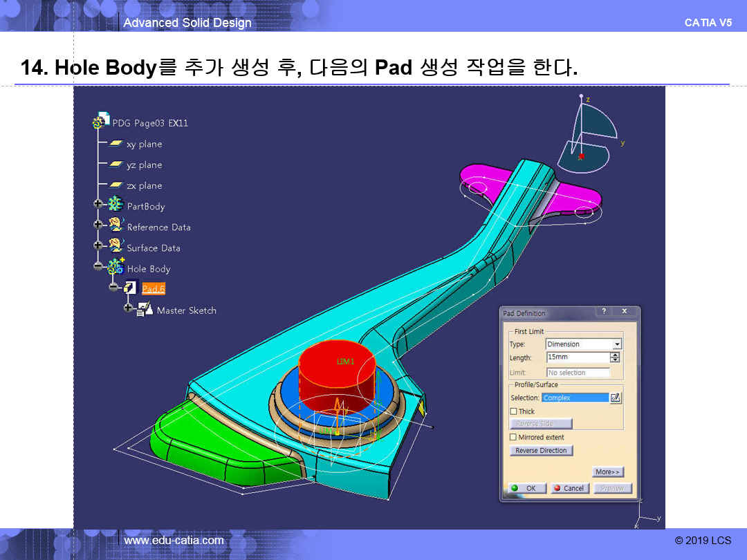Click the PartBody gear icon
The width and height of the screenshot is (747, 560).
click(x=116, y=205)
